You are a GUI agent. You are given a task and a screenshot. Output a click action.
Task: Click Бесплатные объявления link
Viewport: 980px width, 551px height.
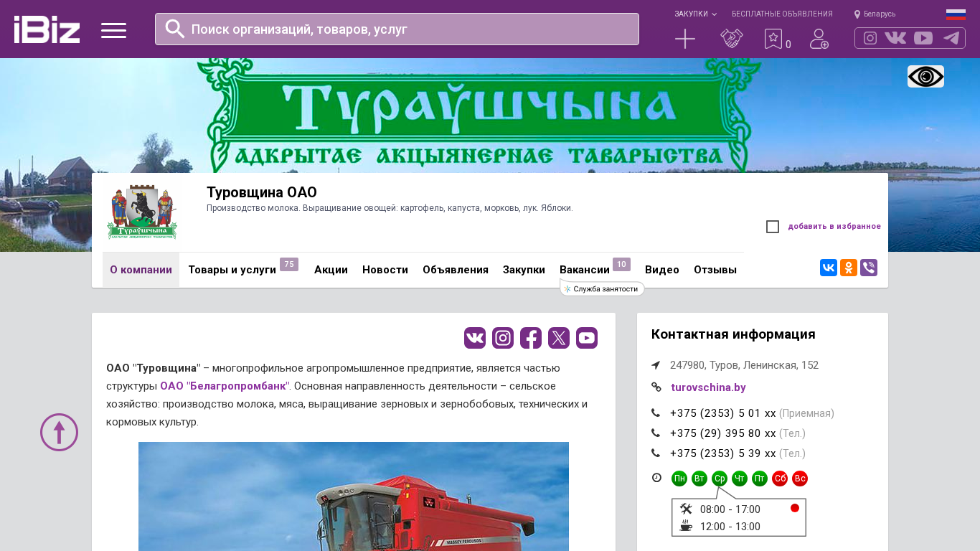(782, 14)
